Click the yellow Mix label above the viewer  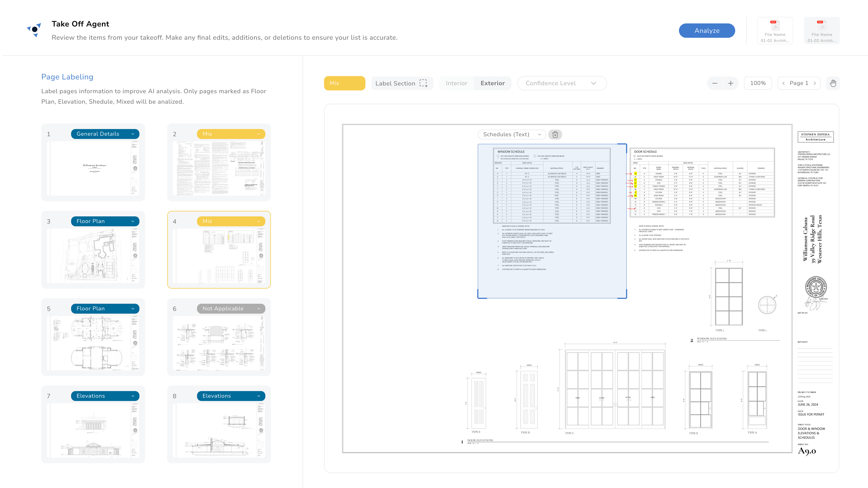tap(344, 83)
